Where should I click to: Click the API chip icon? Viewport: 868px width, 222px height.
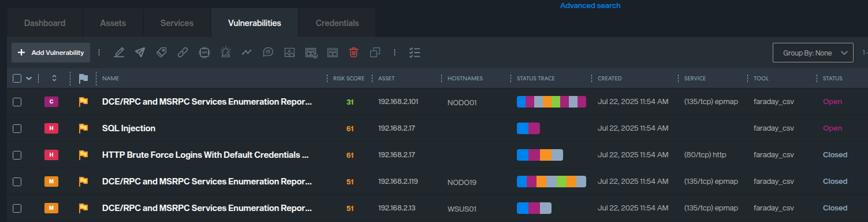[204, 53]
